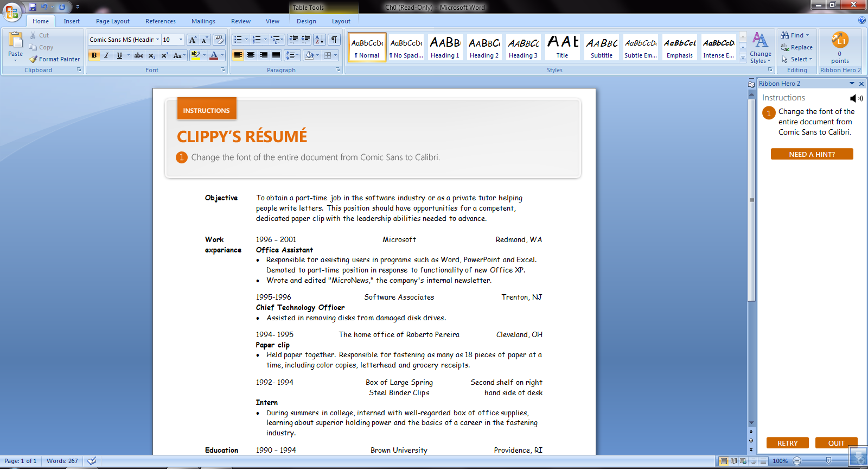Click the Sort icon in Paragraph group
Image resolution: width=868 pixels, height=469 pixels.
[320, 40]
